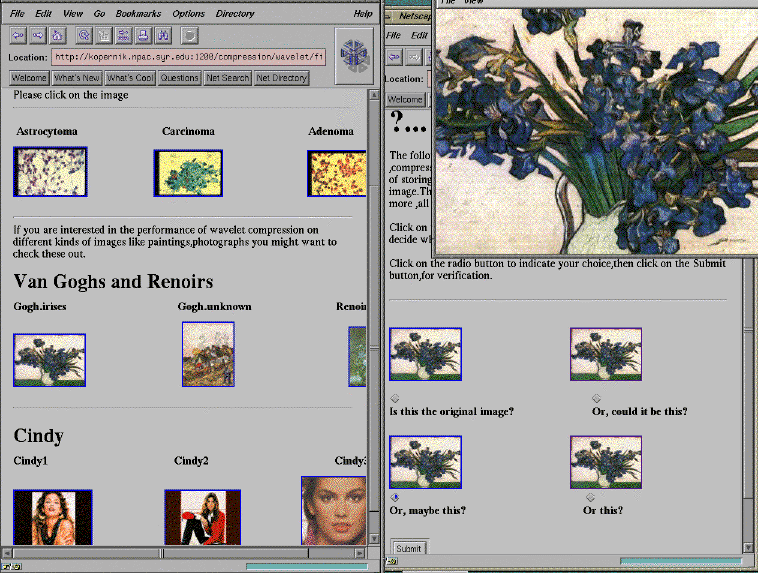Click the Astrocytoma image thumbnail
This screenshot has width=758, height=573.
tap(50, 172)
